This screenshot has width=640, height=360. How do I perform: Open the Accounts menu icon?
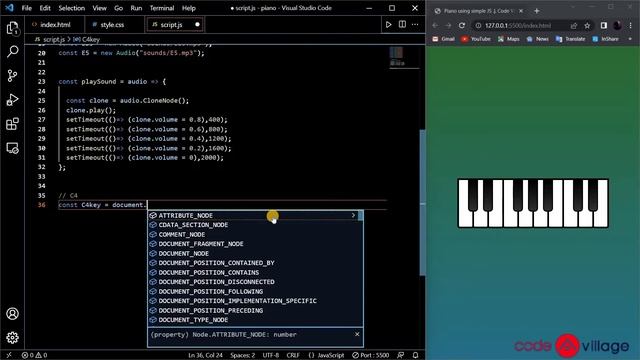(12, 313)
